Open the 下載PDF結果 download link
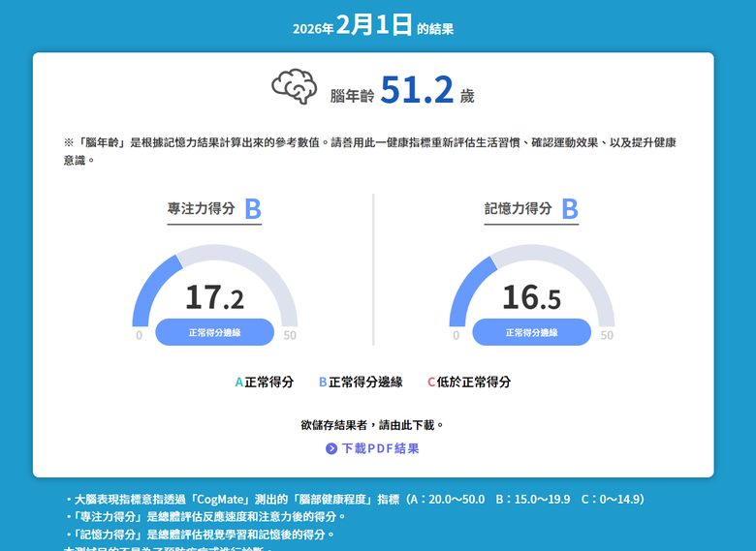Screen dimensions: 756x551 pyautogui.click(x=372, y=448)
